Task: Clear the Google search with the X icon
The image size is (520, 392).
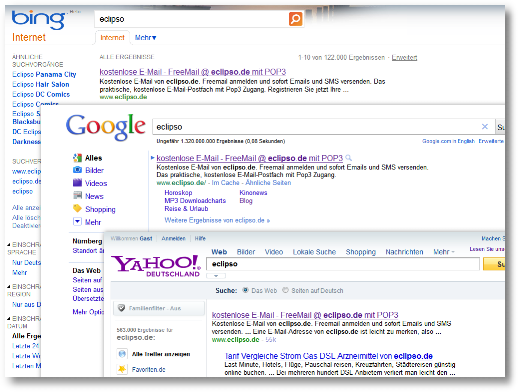Action: point(485,127)
